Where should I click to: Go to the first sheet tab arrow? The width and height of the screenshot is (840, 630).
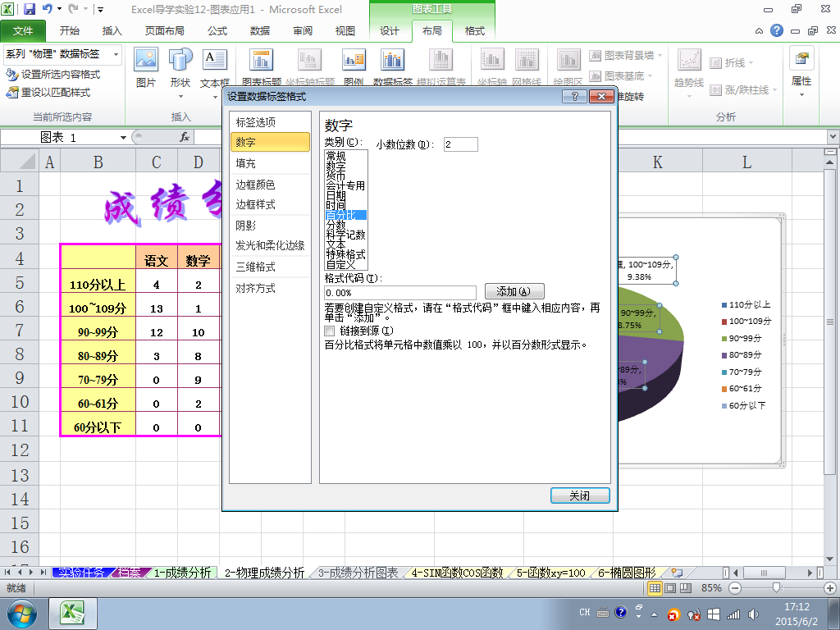pyautogui.click(x=7, y=573)
